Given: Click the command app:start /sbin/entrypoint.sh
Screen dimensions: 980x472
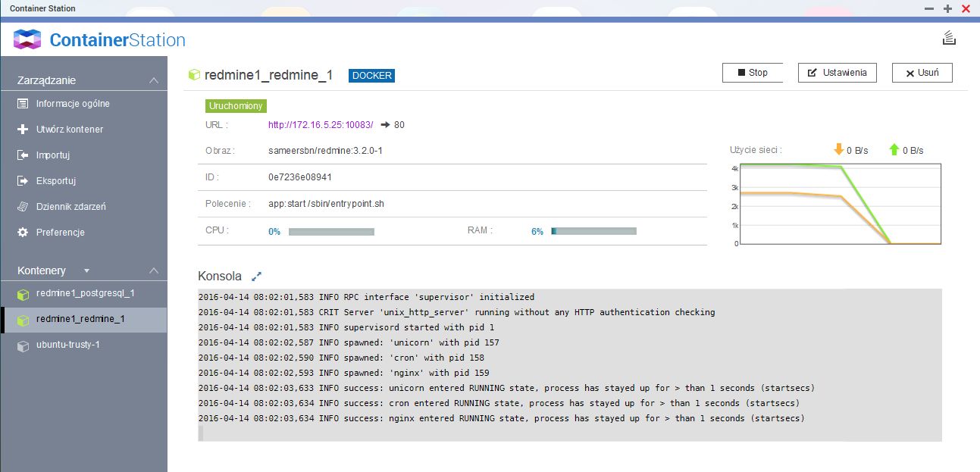Looking at the screenshot, I should pyautogui.click(x=327, y=204).
